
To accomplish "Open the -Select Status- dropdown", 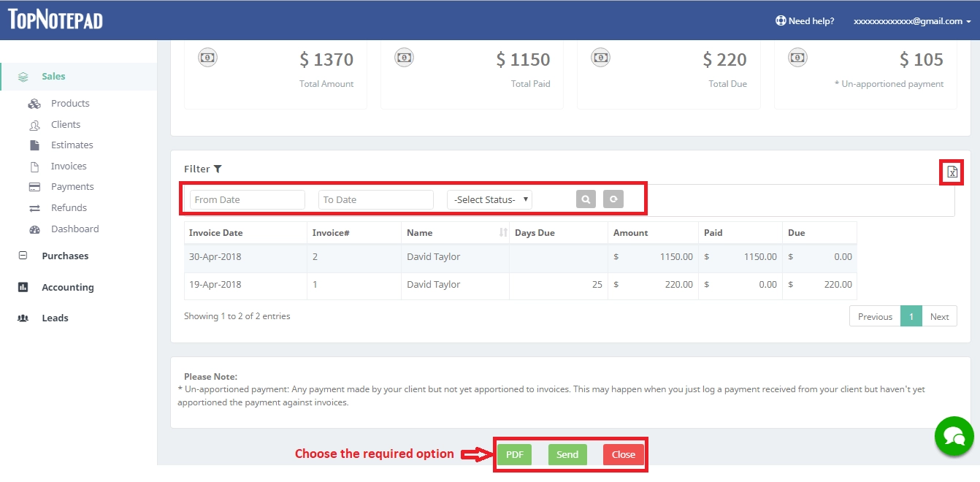I will coord(489,199).
